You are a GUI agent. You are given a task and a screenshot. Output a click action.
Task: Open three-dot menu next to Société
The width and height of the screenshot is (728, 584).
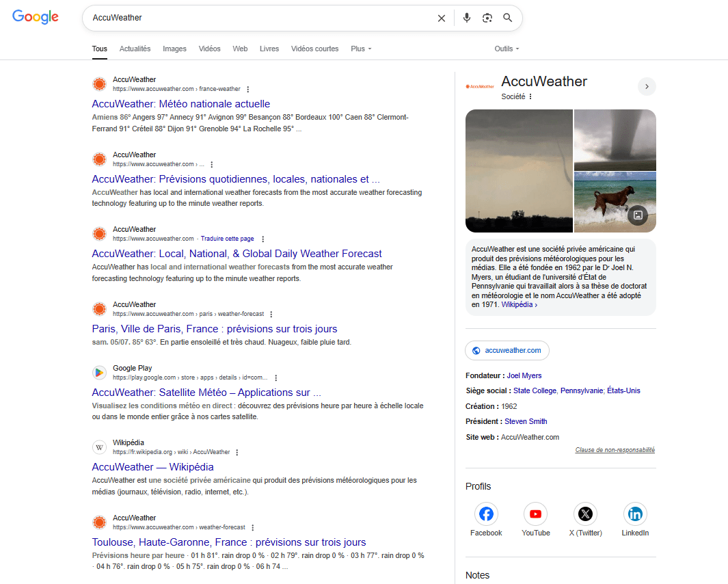point(530,96)
